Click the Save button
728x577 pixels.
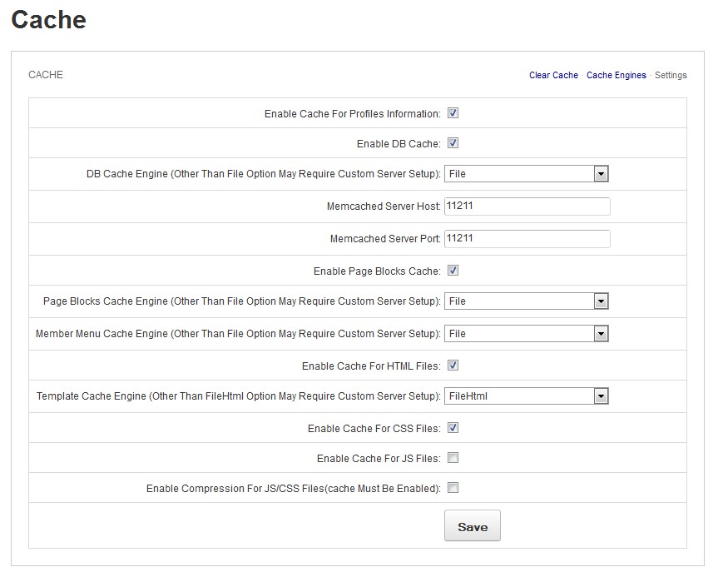click(472, 526)
